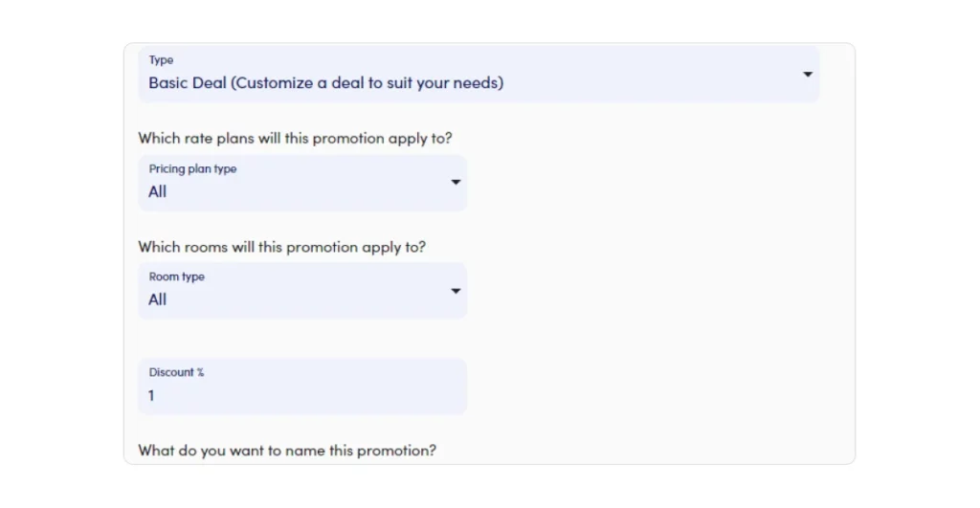Click the "All" value under Room type
The height and width of the screenshot is (508, 980).
[158, 300]
